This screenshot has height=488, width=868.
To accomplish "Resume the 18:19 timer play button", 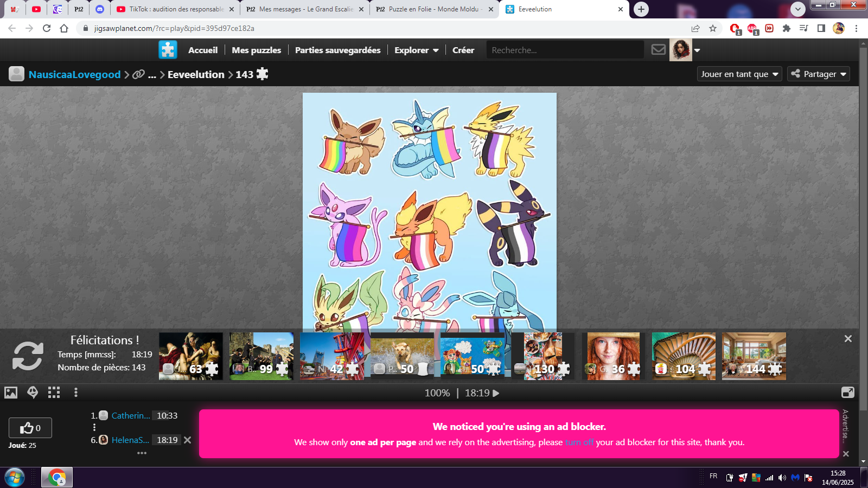I will pyautogui.click(x=495, y=393).
